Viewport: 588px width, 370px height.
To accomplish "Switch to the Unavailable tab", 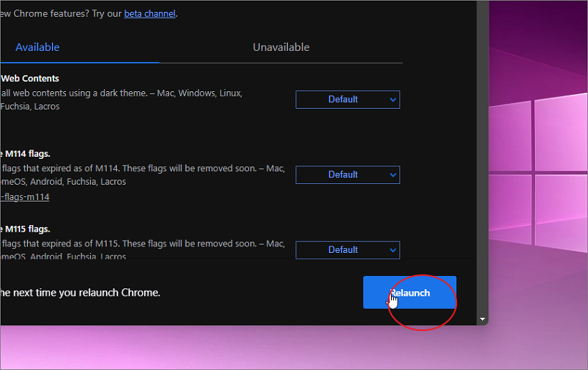I will (x=281, y=47).
